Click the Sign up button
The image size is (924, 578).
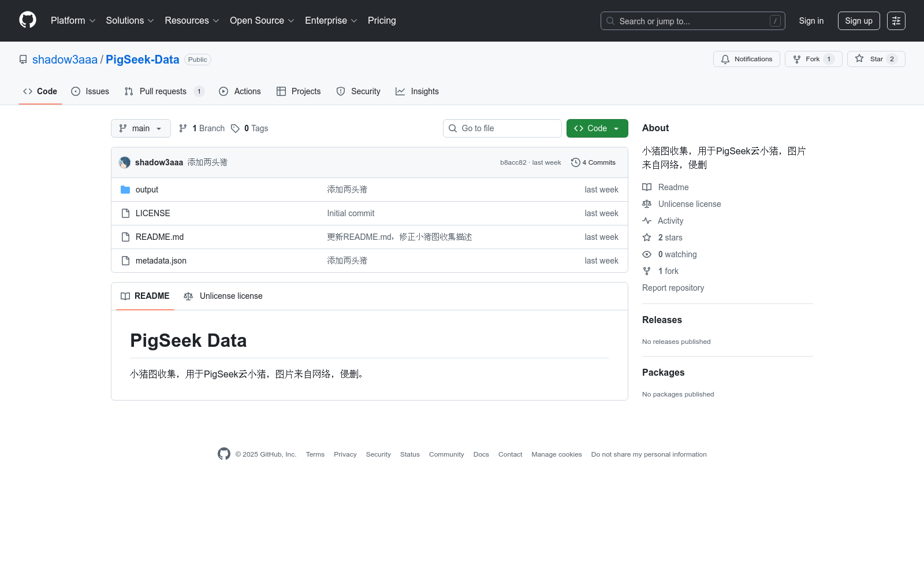[859, 21]
